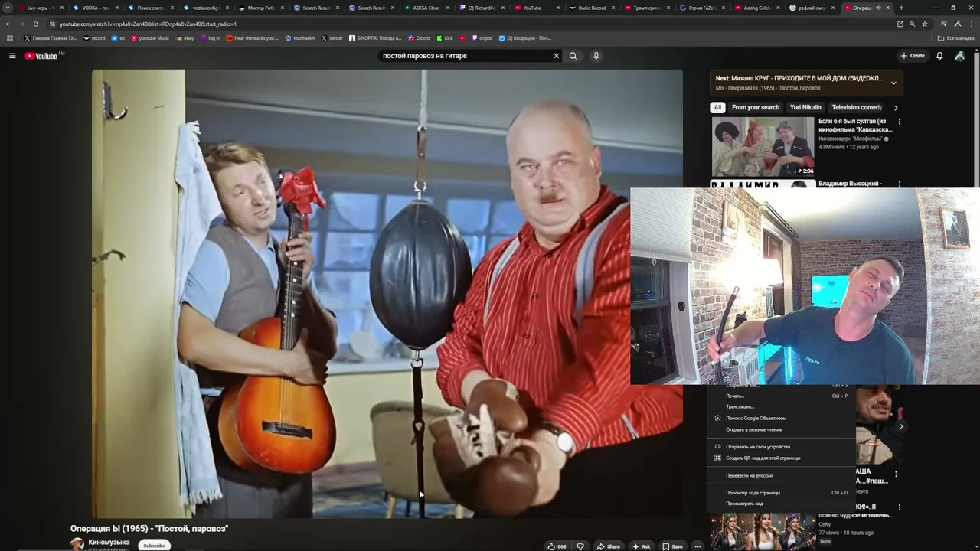This screenshot has width=980, height=551.
Task: Select the Yuri Nikulin chip
Action: coord(805,108)
